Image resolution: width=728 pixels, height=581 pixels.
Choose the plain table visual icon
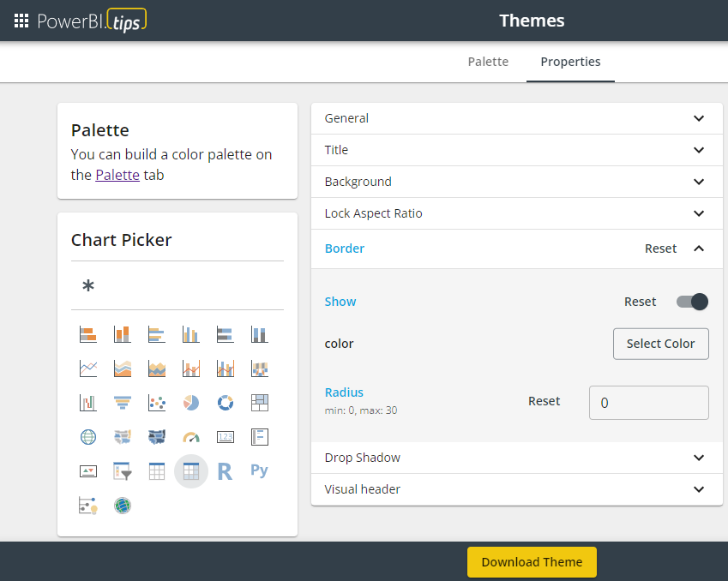coord(157,471)
